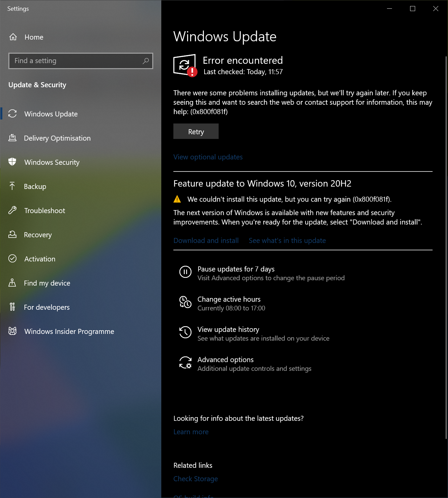Click the Windows Insider Programme cat icon
Screen dimensions: 448x498
[x=12, y=331]
